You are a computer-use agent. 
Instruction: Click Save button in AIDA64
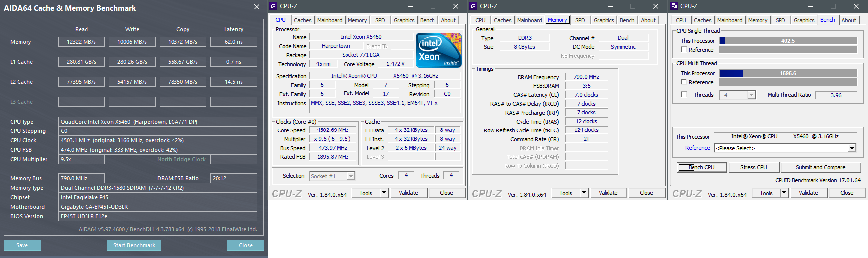pos(22,245)
